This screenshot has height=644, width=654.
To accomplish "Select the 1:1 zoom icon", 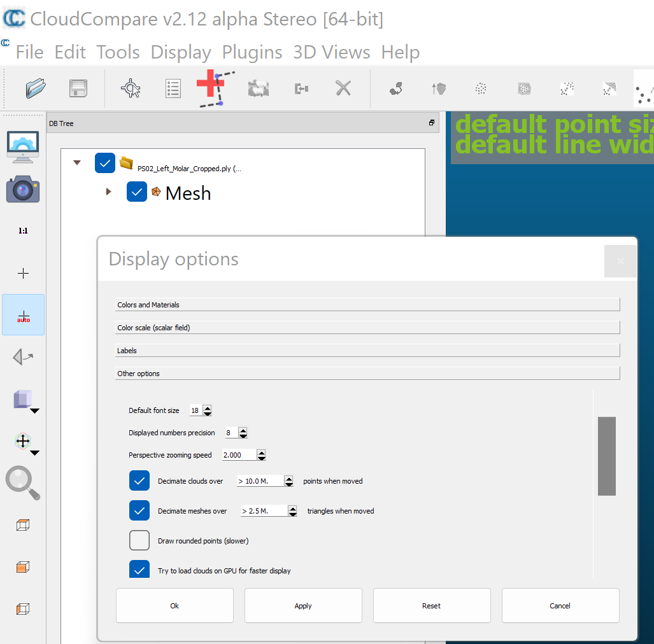I will tap(22, 230).
